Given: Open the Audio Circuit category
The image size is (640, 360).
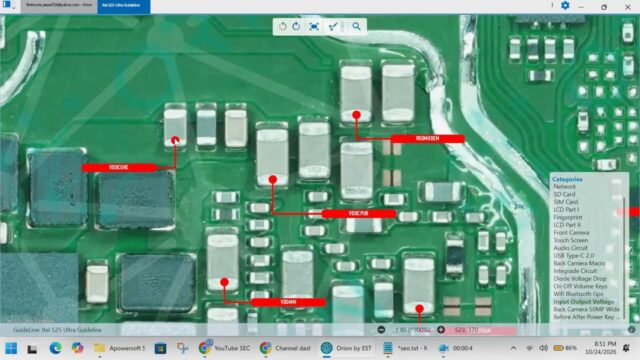Looking at the screenshot, I should 570,248.
